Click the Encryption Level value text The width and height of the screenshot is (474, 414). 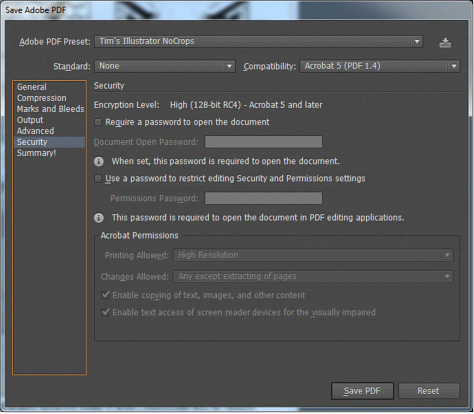[246, 105]
